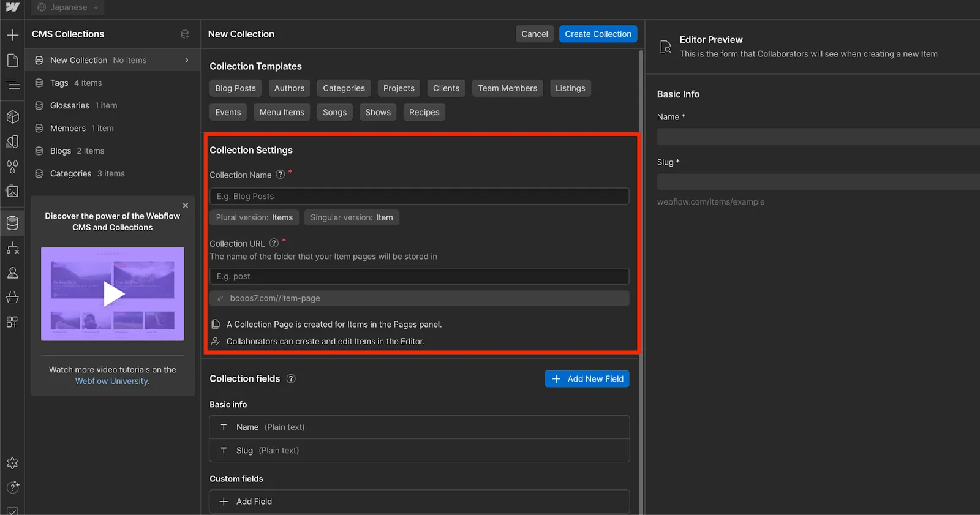Select the Blog Posts collection template

point(235,88)
